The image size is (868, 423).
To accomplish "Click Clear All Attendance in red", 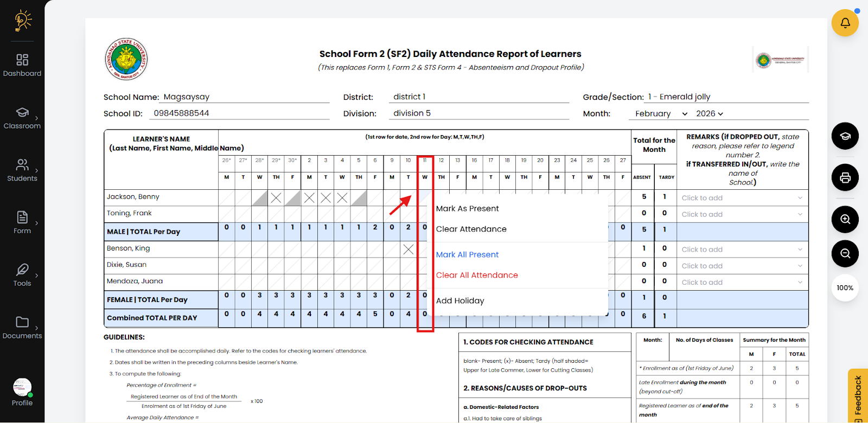I will point(477,275).
